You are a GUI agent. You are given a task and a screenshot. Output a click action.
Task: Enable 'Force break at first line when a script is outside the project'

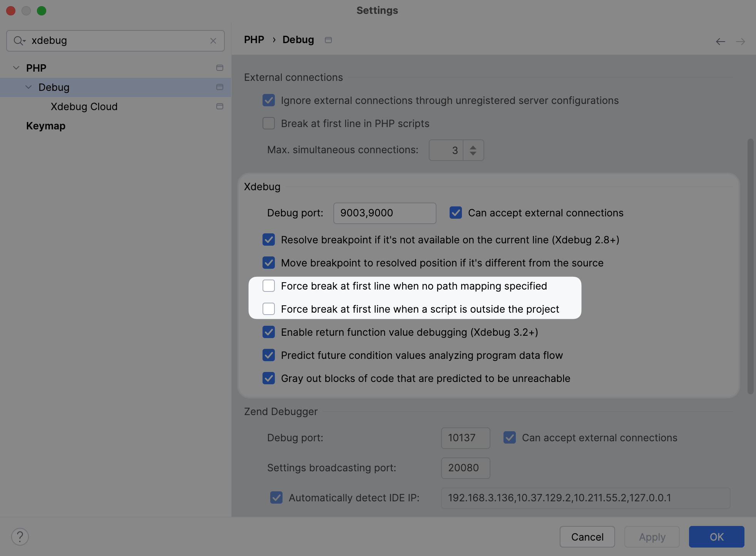pyautogui.click(x=268, y=308)
